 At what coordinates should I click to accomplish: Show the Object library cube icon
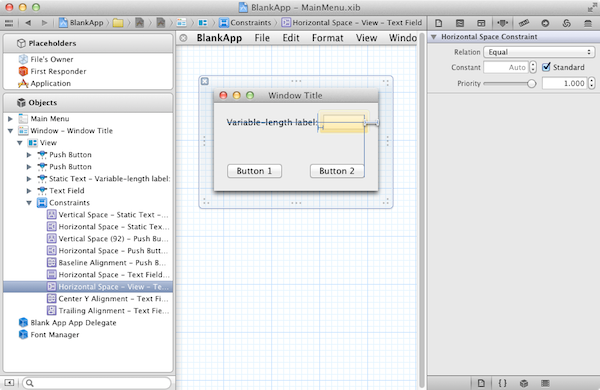[x=523, y=383]
